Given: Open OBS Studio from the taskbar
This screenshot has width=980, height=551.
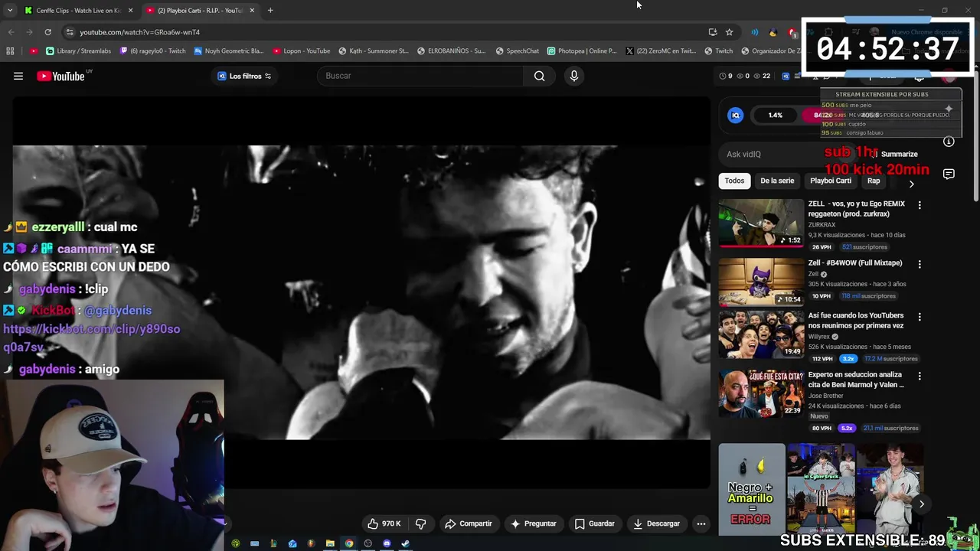Looking at the screenshot, I should pyautogui.click(x=367, y=543).
